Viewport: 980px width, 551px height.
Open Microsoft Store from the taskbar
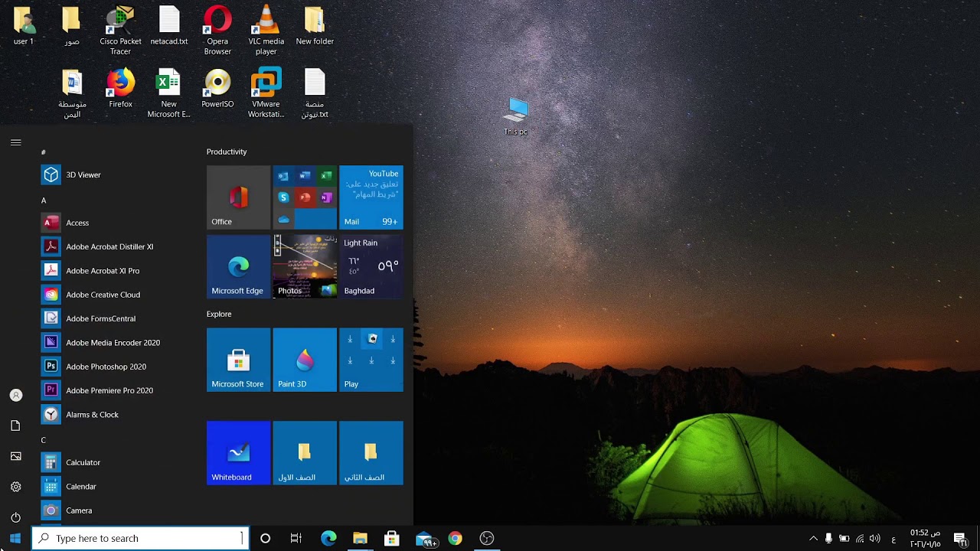391,539
